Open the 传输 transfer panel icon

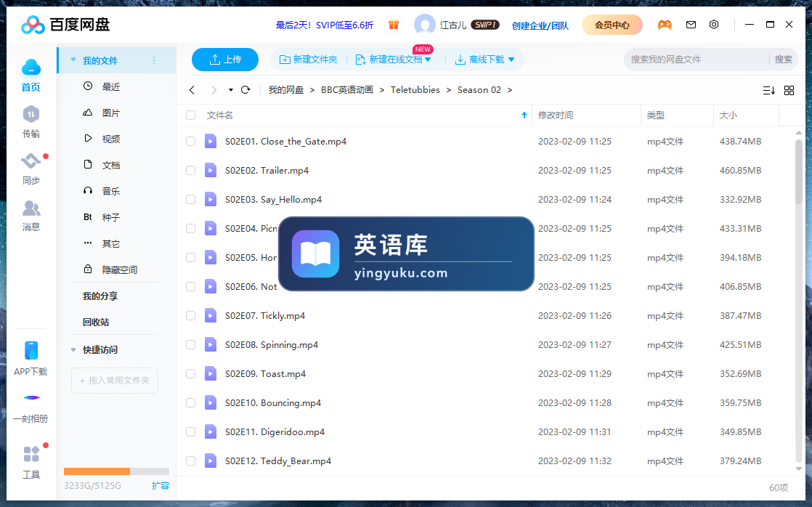click(x=31, y=115)
